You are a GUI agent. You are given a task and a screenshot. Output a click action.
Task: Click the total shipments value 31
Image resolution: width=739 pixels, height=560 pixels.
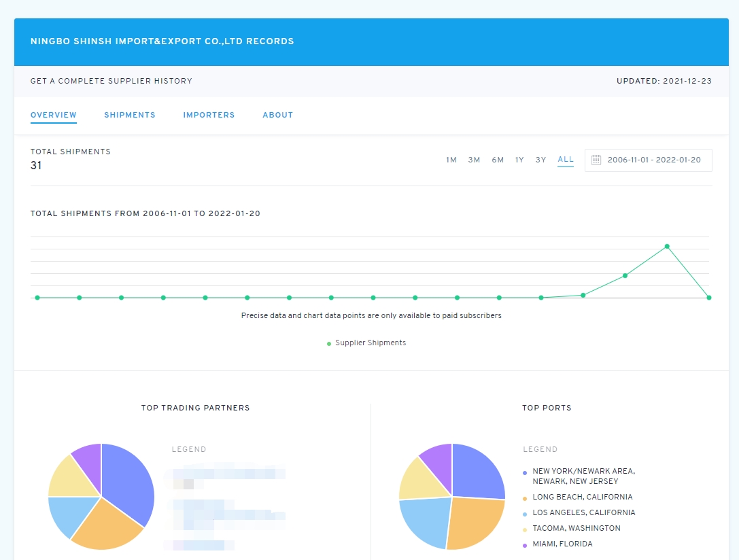[36, 165]
